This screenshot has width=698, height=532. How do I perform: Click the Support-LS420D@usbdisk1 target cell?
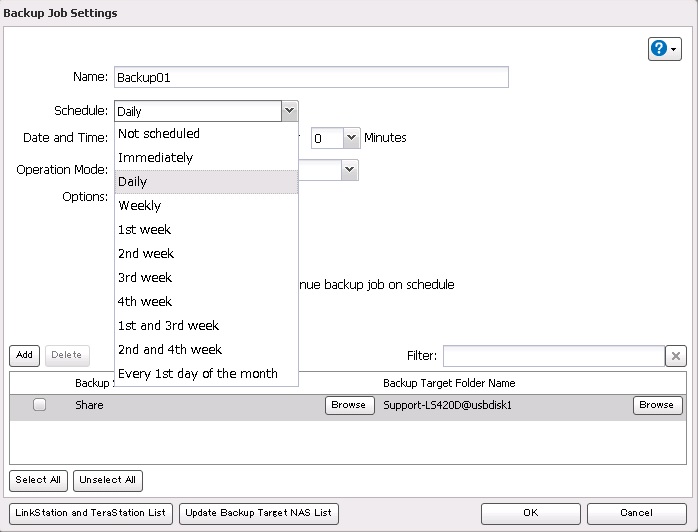[x=447, y=405]
